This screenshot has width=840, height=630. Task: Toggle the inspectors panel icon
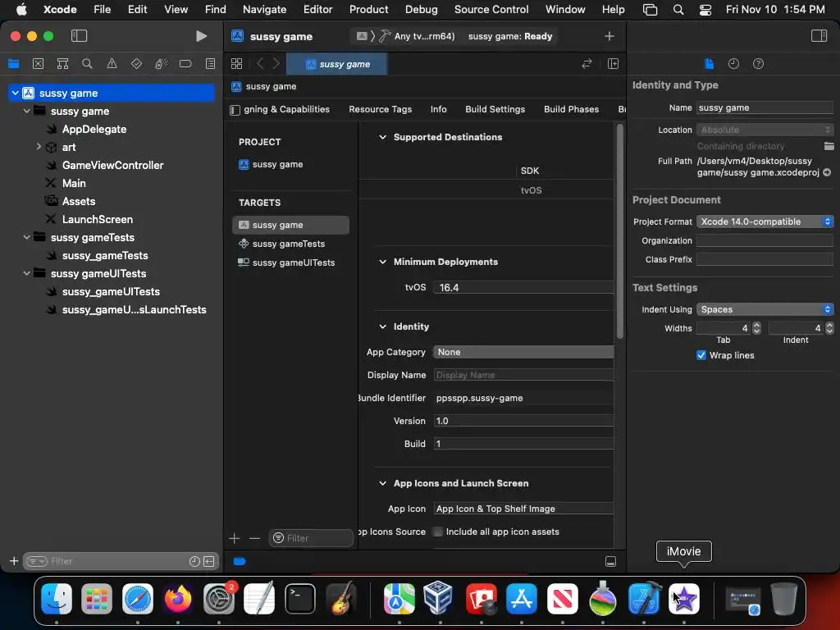[819, 36]
